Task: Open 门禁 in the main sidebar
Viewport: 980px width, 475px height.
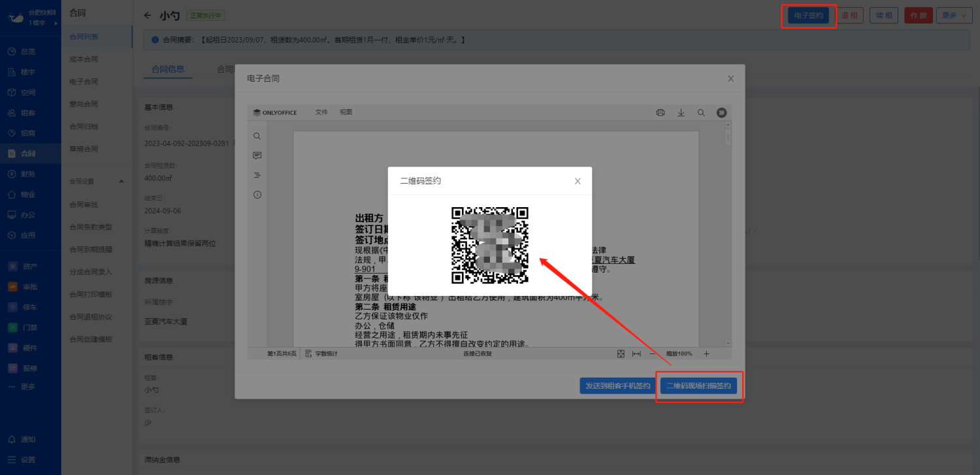Action: 31,327
